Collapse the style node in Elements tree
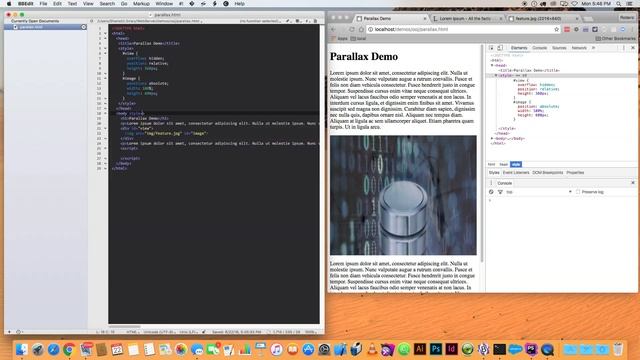This screenshot has width=640, height=360. (496, 76)
